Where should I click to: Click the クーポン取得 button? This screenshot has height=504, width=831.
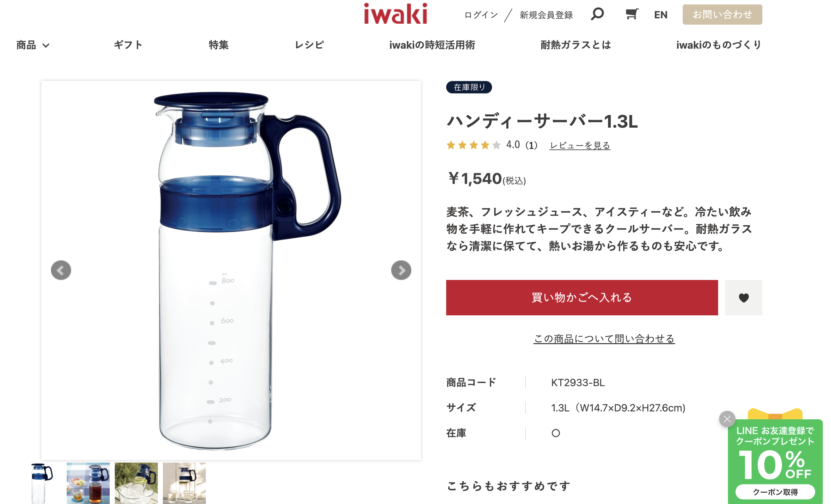pos(775,492)
